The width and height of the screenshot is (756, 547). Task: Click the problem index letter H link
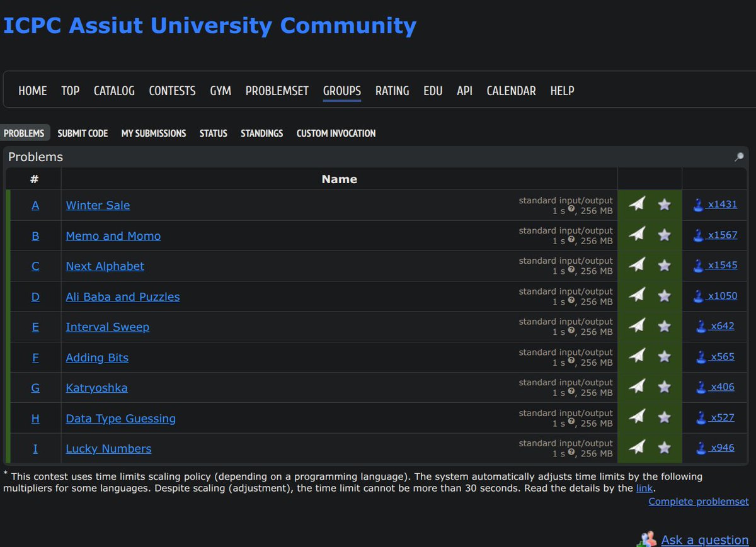pos(35,418)
